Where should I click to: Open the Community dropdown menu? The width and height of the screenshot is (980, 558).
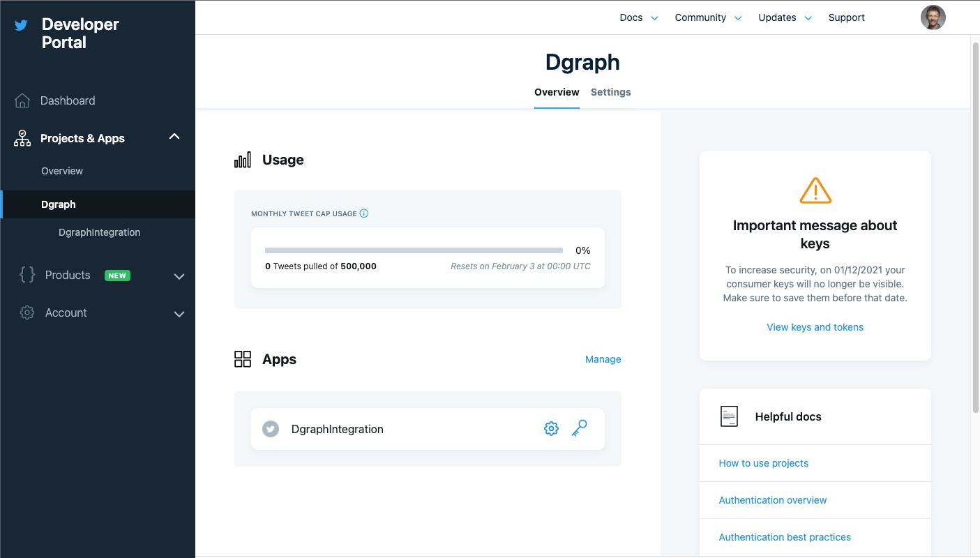tap(708, 17)
